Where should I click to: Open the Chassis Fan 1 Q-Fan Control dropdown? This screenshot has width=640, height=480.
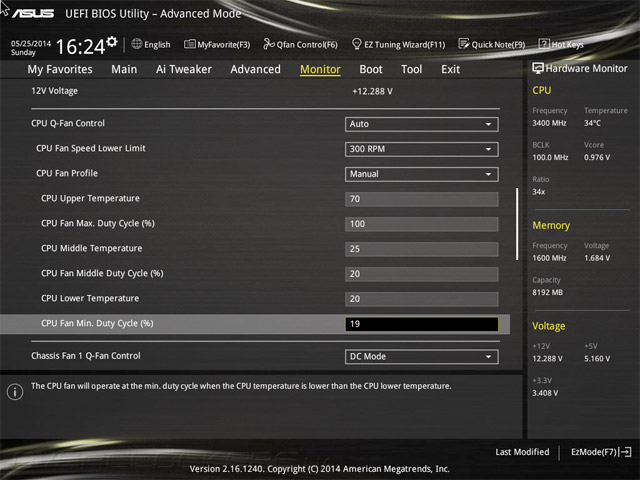[x=422, y=356]
